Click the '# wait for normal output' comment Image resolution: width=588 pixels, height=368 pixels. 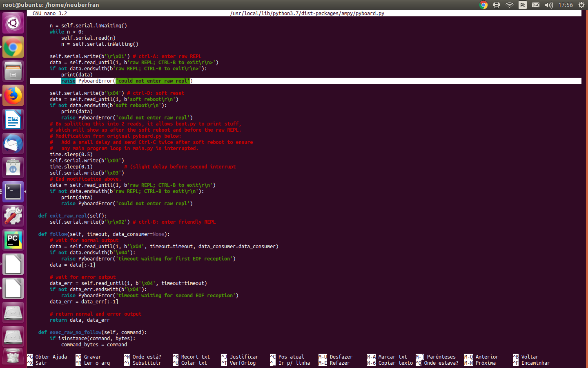[x=84, y=240]
